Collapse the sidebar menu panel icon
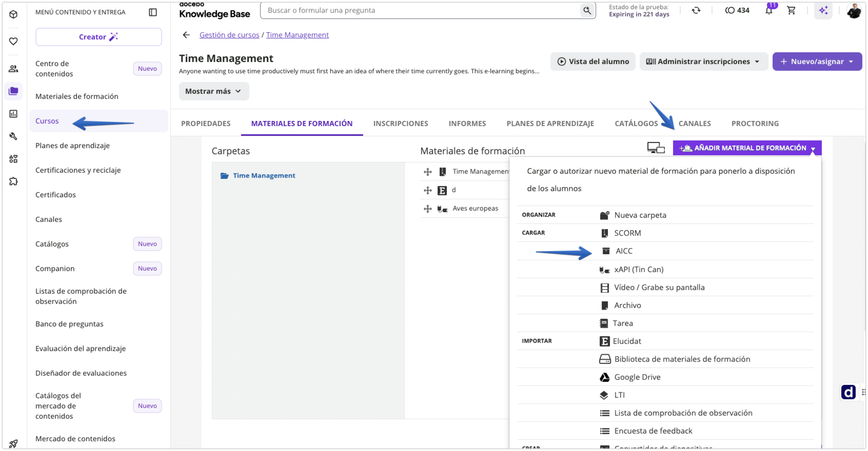 pos(153,12)
